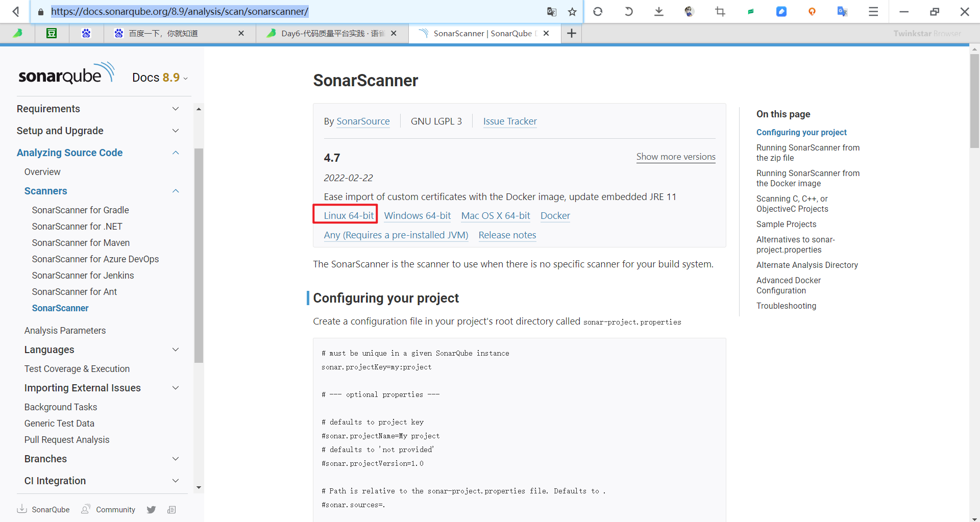This screenshot has height=522, width=980.
Task: Open the Issue Tracker link
Action: click(510, 121)
